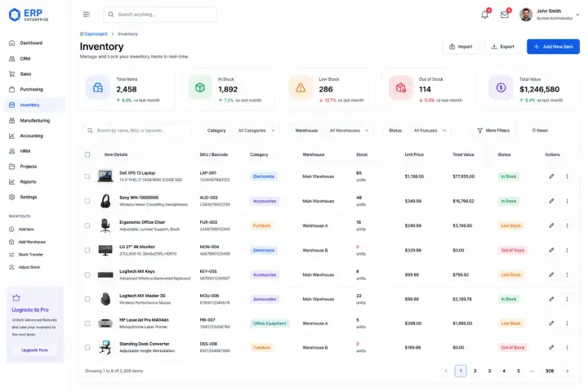Click the Add Item shortcut
Viewport: 588px width, 392px height.
pos(22,229)
